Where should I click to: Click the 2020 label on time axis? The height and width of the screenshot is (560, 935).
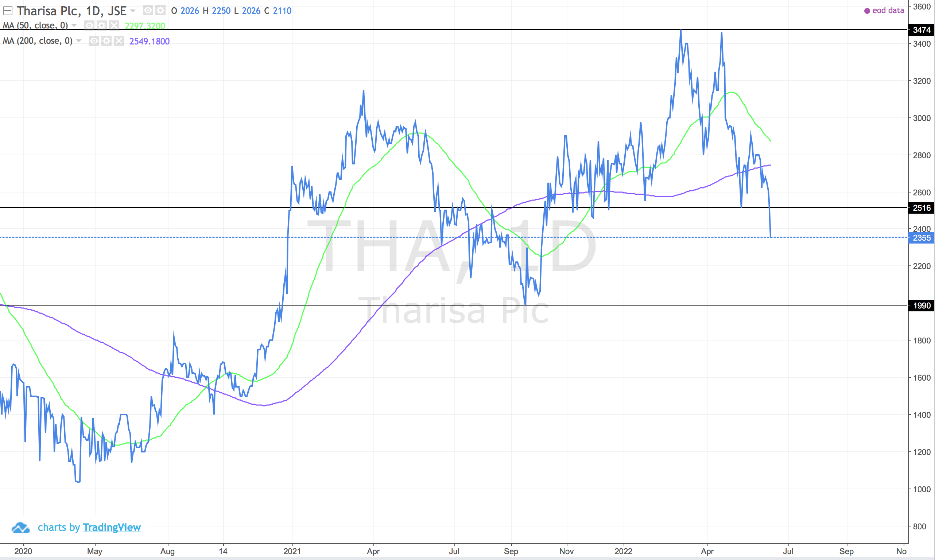pos(23,551)
